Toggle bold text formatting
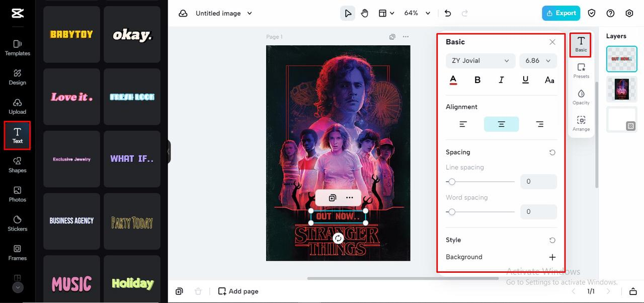Image resolution: width=644 pixels, height=303 pixels. pos(477,80)
